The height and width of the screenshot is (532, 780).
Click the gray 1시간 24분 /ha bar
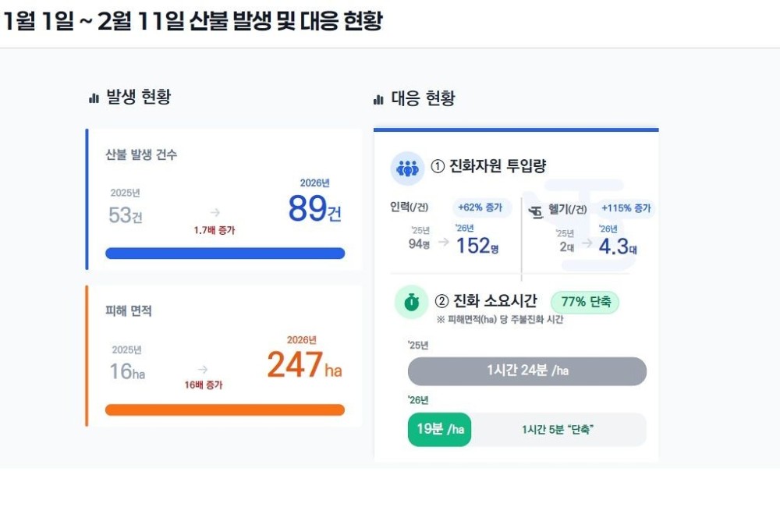(527, 371)
